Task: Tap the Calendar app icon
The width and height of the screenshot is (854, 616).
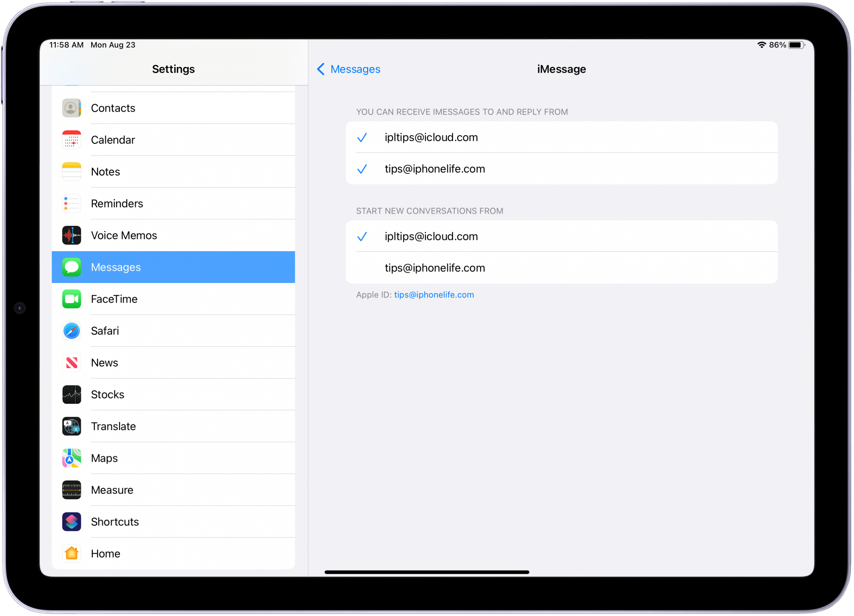Action: pos(71,140)
